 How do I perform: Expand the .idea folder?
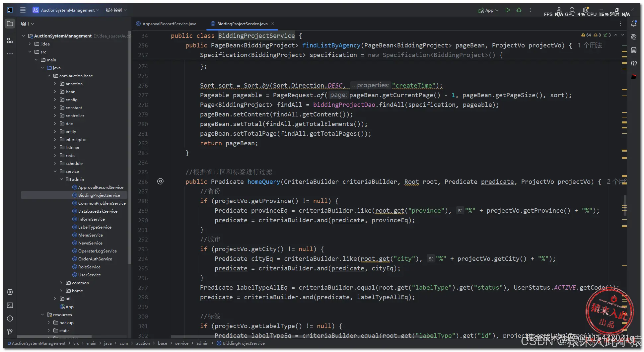[x=30, y=44]
